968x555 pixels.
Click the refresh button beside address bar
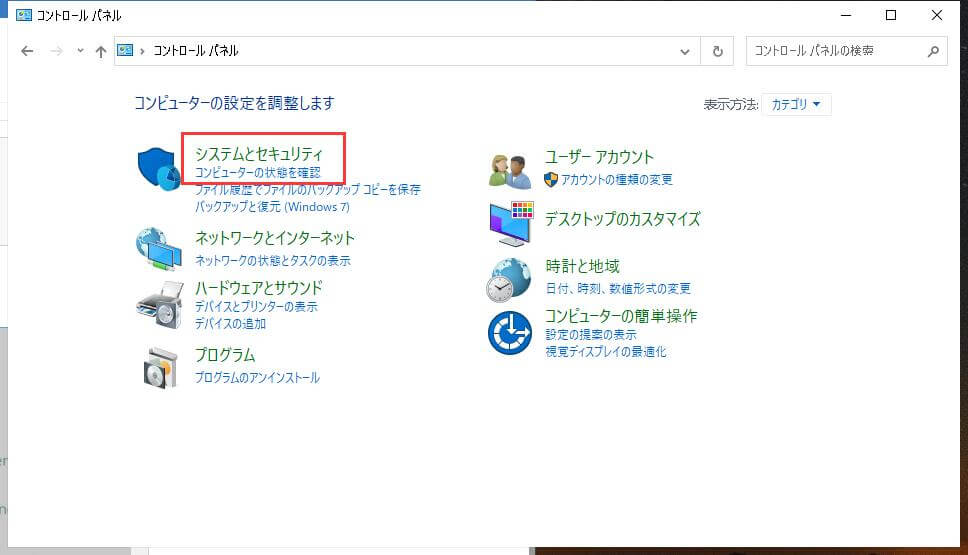[x=717, y=51]
